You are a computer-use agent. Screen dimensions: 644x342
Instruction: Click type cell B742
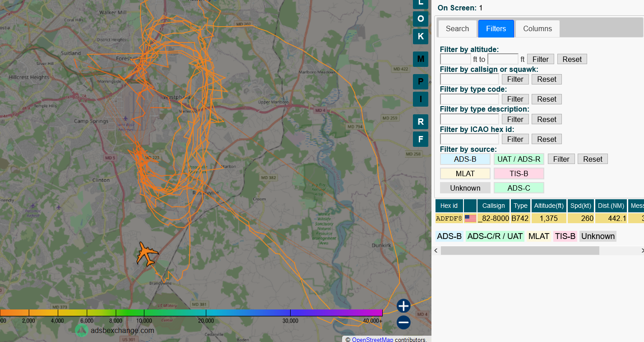[x=520, y=218]
